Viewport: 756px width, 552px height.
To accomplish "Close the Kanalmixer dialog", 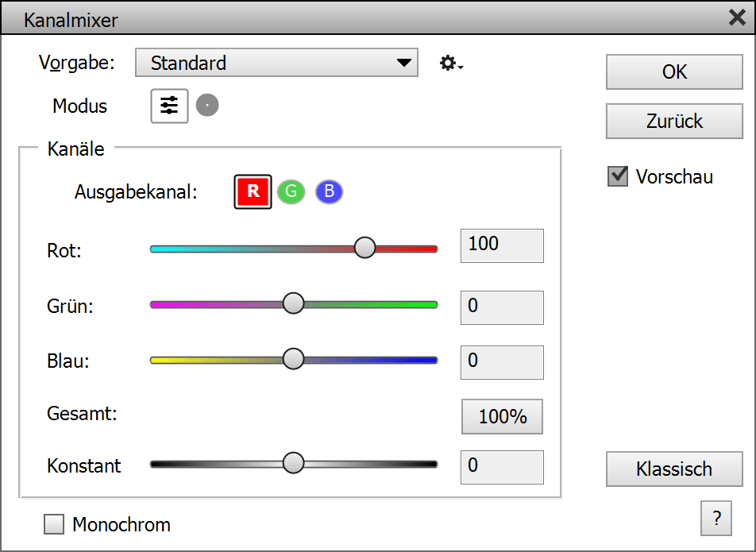I will coord(737,18).
